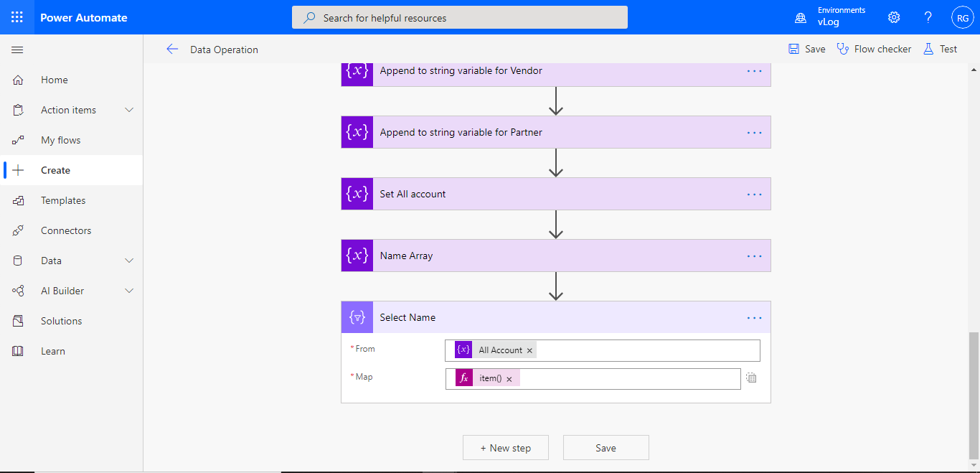Open the Help question mark icon

tap(928, 17)
